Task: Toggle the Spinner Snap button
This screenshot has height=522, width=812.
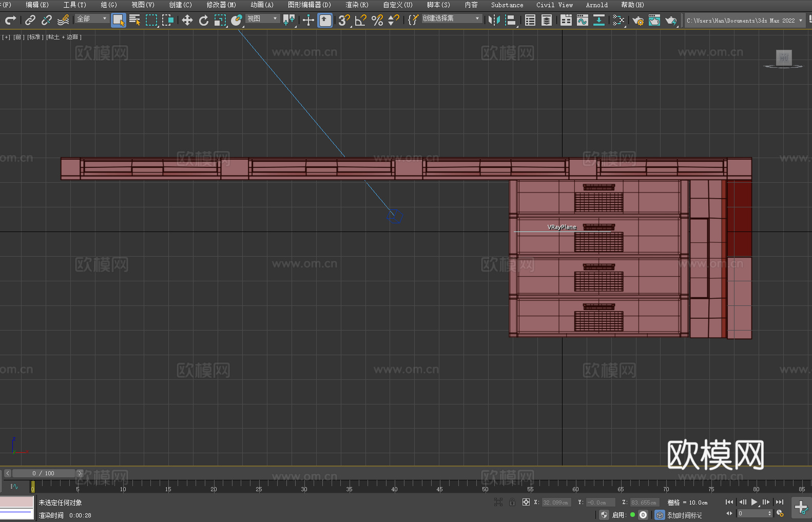Action: tap(393, 20)
